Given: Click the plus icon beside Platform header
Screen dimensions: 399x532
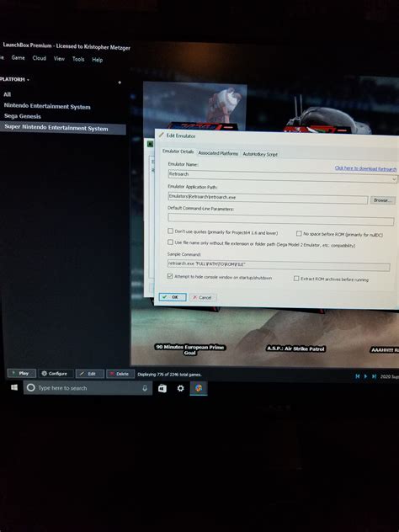Looking at the screenshot, I should (120, 82).
